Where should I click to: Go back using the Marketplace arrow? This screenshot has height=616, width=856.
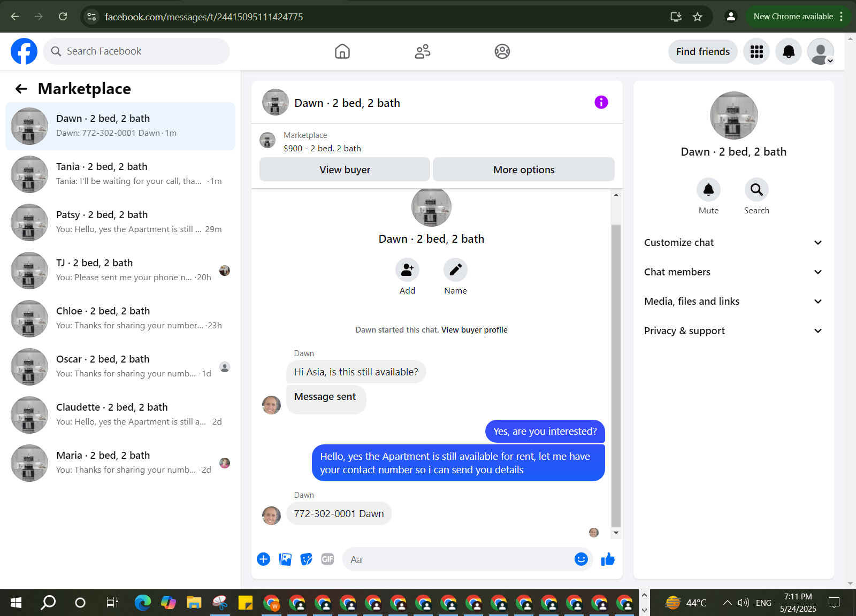pyautogui.click(x=21, y=89)
